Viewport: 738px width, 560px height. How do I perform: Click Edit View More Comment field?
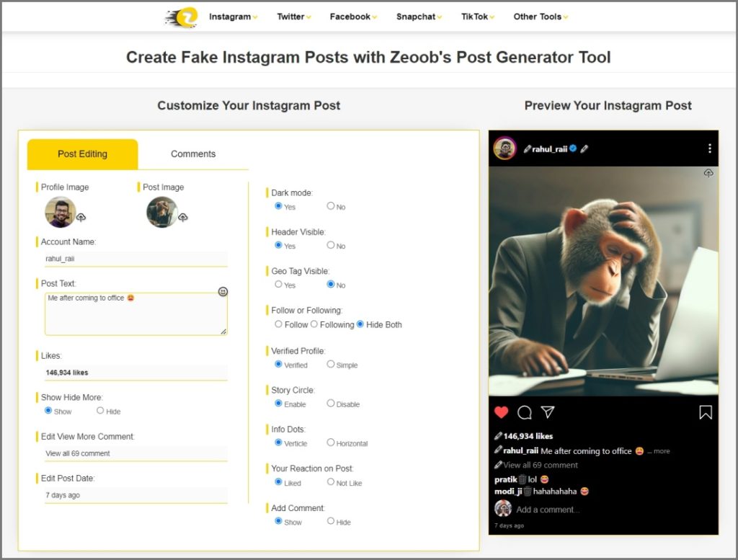click(x=136, y=453)
